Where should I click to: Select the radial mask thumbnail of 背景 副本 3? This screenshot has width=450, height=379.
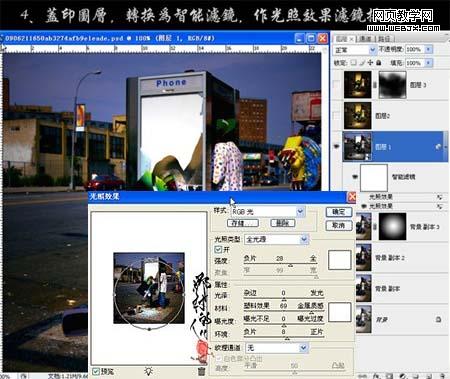pyautogui.click(x=392, y=227)
